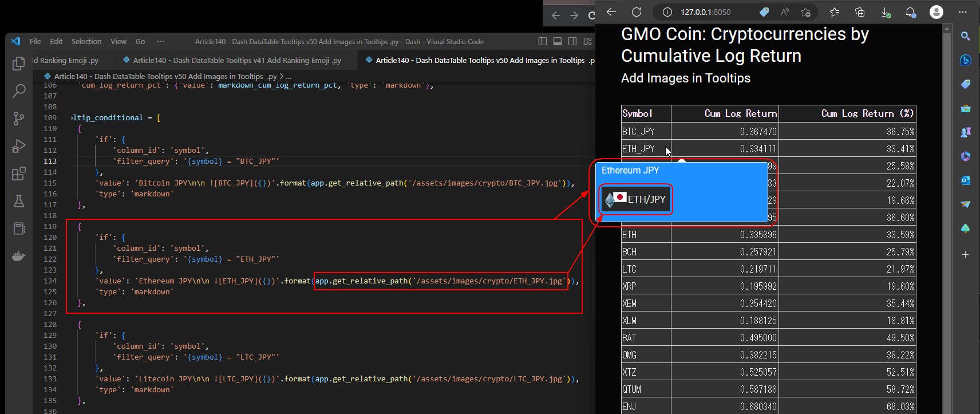
Task: Expand hidden menus ellipsis in VS Code
Action: (161, 41)
